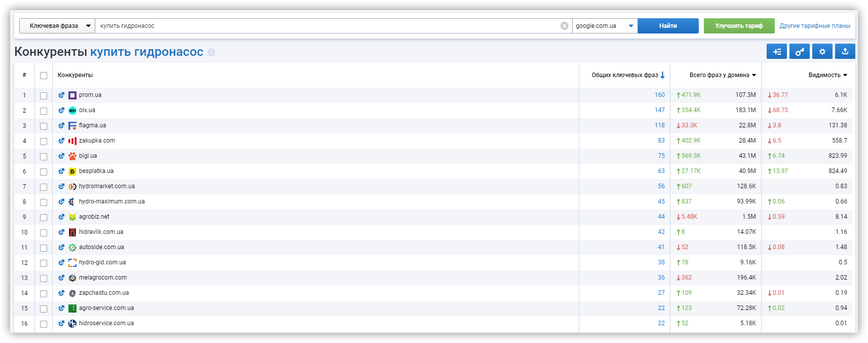Open table settings gear button
Screen dimensions: 868x343
coord(822,51)
